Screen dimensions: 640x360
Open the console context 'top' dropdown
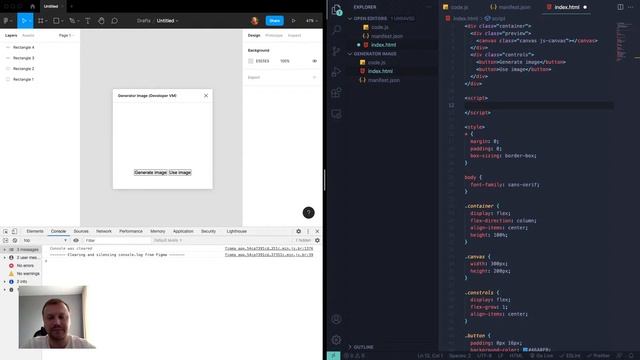44,240
